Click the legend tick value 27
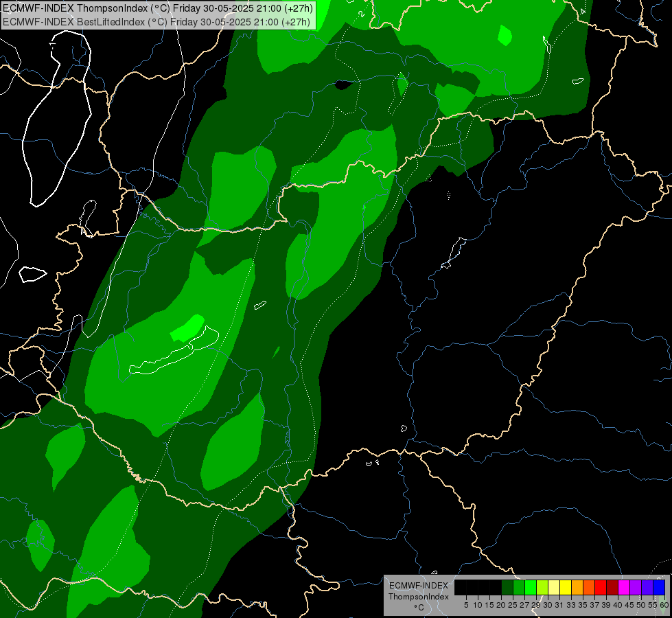The width and height of the screenshot is (672, 618). point(524,605)
